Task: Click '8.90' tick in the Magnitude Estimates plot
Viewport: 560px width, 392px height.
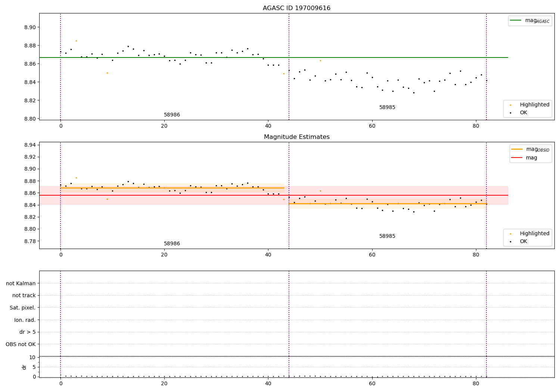Action: click(x=29, y=169)
